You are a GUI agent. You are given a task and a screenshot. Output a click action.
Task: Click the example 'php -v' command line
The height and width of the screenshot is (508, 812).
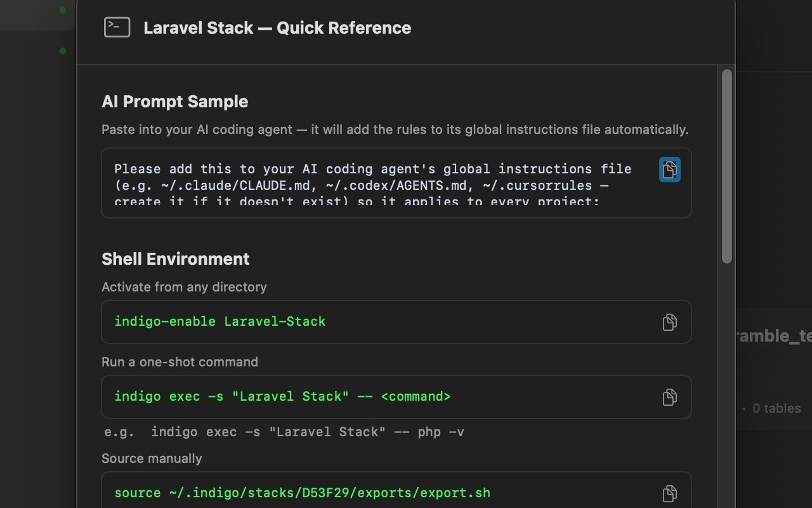(x=284, y=432)
